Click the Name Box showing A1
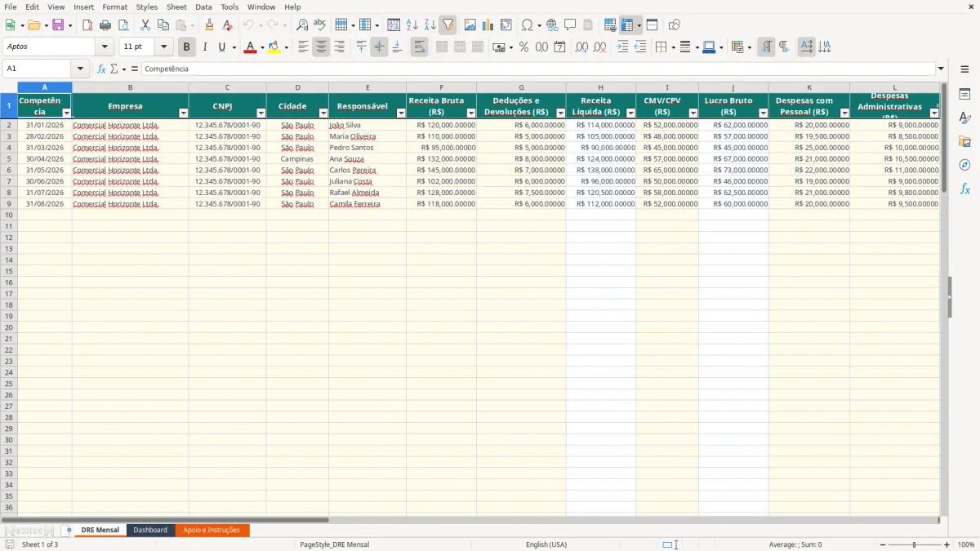The width and height of the screenshot is (980, 551). 38,69
